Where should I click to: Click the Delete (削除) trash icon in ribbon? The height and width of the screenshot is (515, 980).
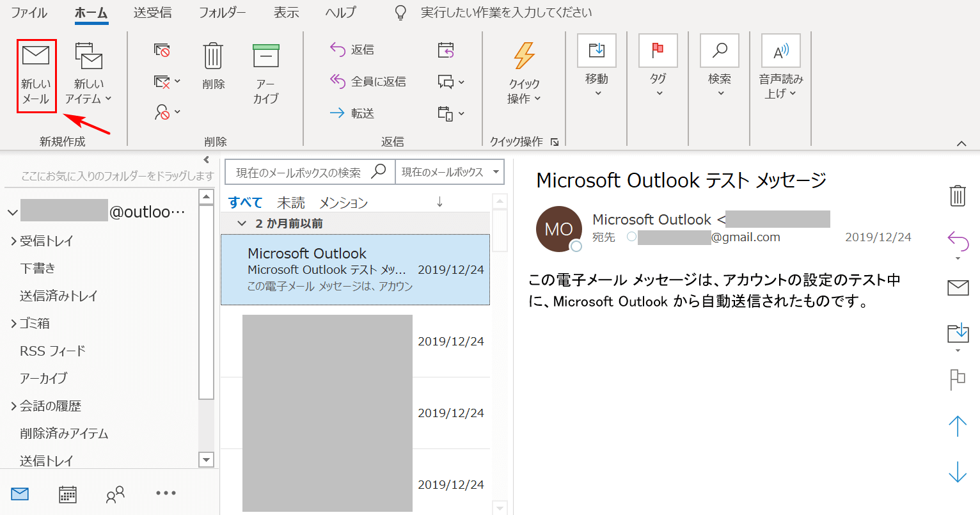point(213,57)
